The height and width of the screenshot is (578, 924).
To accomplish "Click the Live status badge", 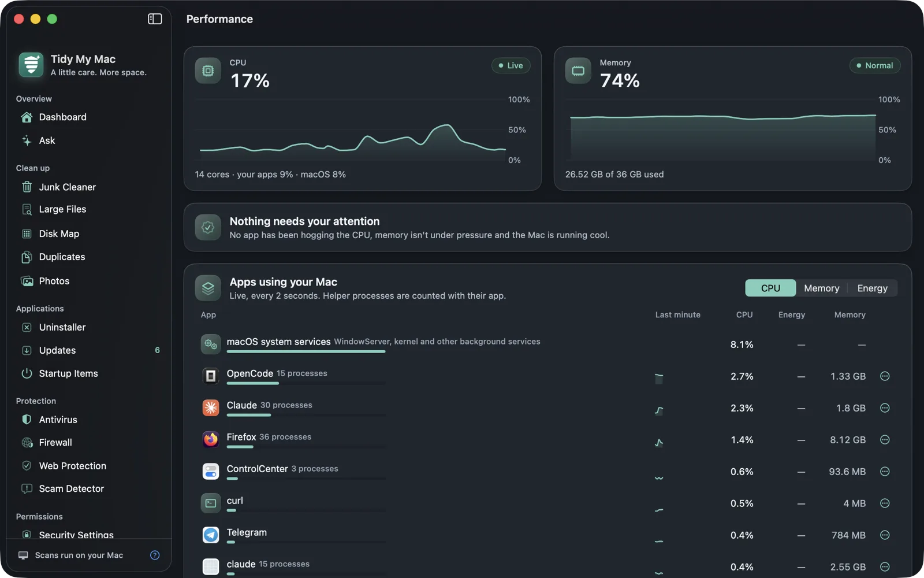I will coord(511,65).
